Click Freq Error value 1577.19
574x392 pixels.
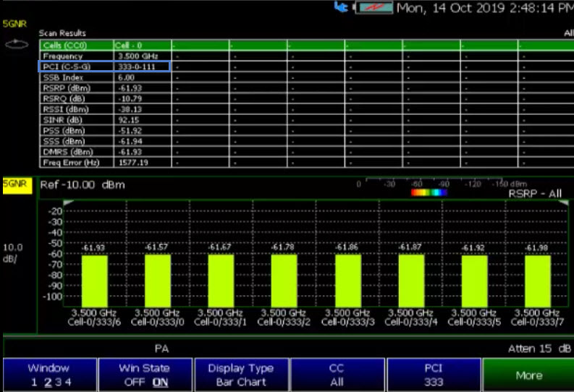pyautogui.click(x=133, y=162)
